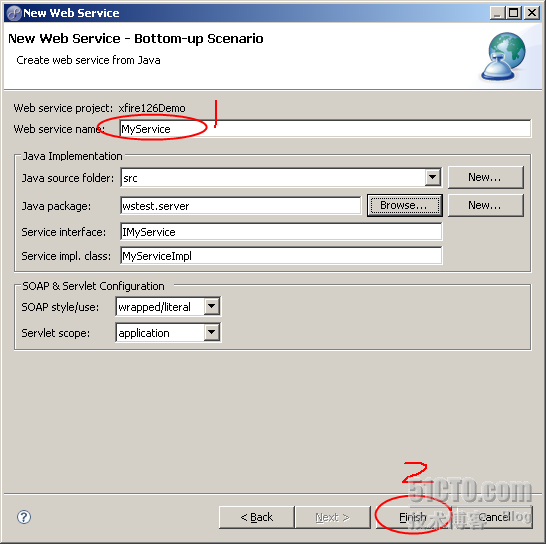Click the Service impl. class label

pos(66,256)
